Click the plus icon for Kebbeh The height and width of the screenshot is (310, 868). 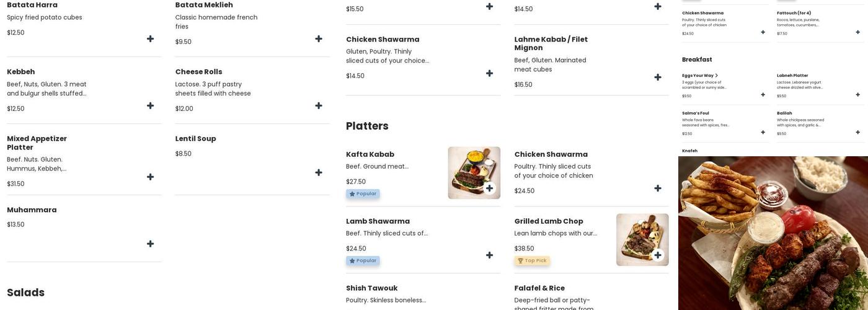click(x=150, y=106)
